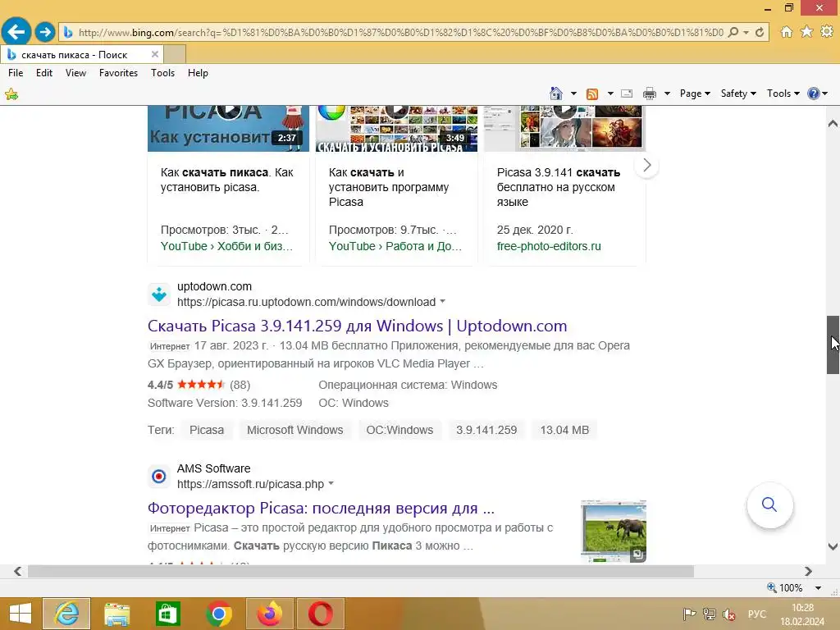This screenshot has width=840, height=630.
Task: Click the horizontal scrollbar thumb
Action: point(361,572)
